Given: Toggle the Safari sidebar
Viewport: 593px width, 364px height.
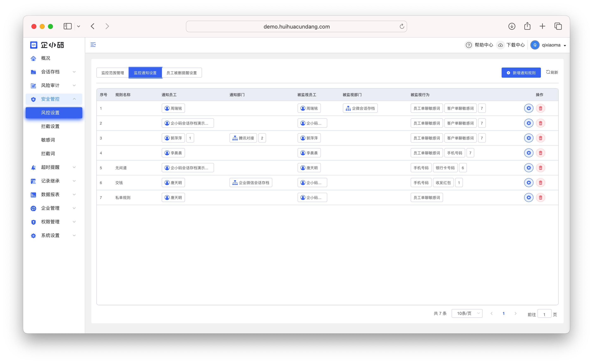Looking at the screenshot, I should click(x=67, y=26).
